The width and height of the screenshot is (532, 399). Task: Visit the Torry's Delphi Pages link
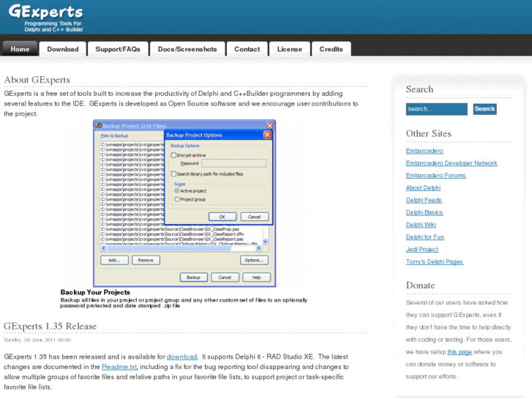click(435, 262)
